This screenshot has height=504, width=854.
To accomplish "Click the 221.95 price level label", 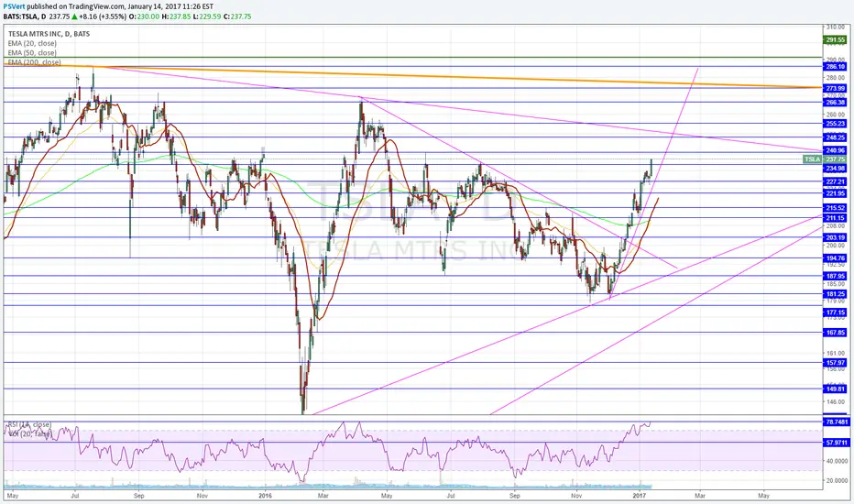I will pos(835,193).
